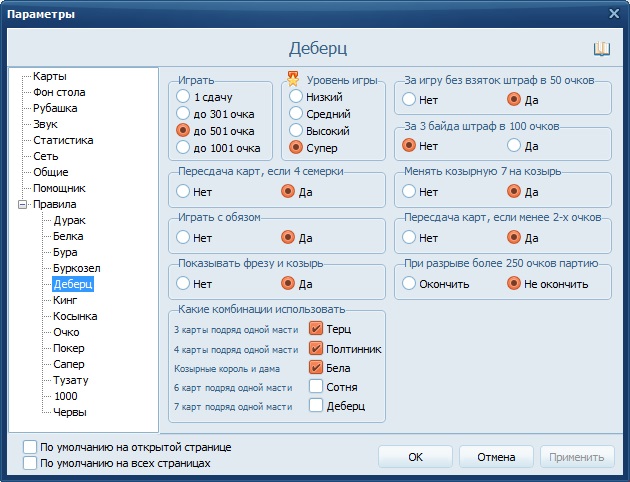Collapse the Правила tree node

tap(22, 205)
